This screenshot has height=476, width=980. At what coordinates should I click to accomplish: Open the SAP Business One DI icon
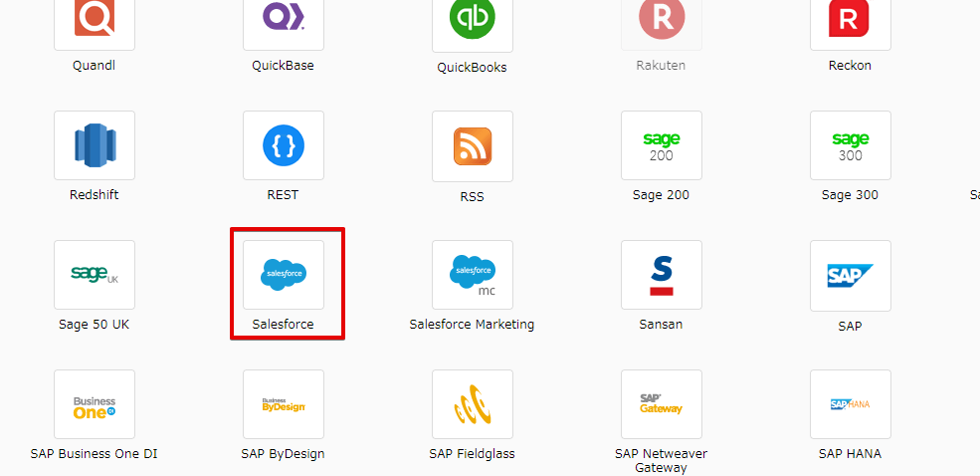95,404
